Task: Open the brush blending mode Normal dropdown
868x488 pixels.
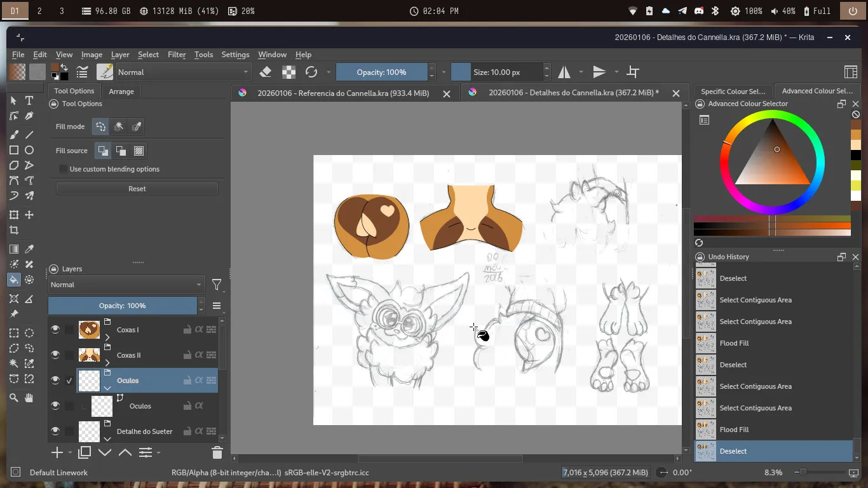Action: [x=183, y=72]
